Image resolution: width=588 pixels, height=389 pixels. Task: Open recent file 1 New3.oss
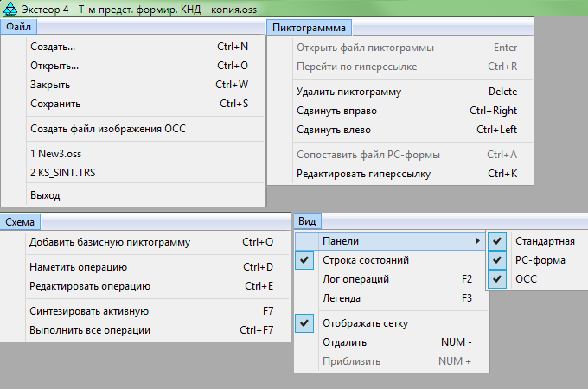pos(61,154)
